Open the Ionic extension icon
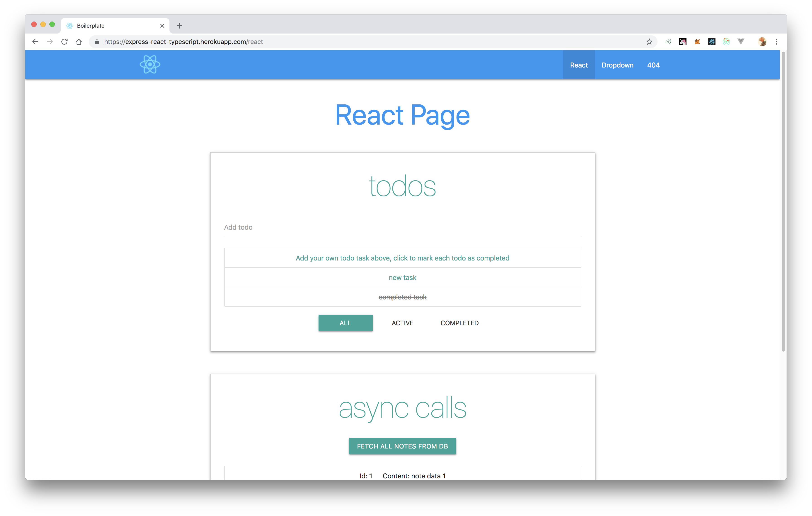 (726, 41)
